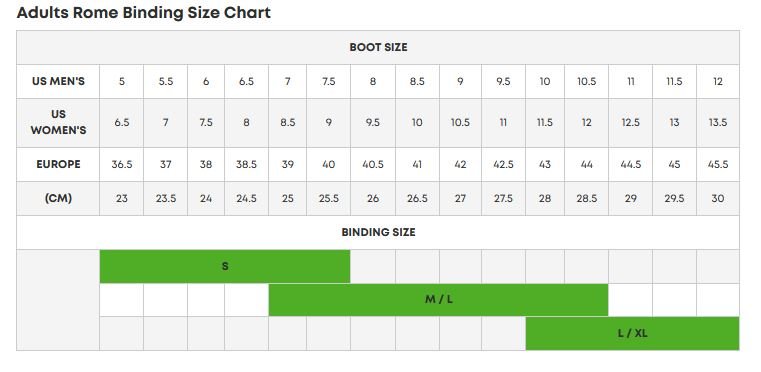This screenshot has height=372, width=761.
Task: Select the US MEN'S row label
Action: coord(58,82)
